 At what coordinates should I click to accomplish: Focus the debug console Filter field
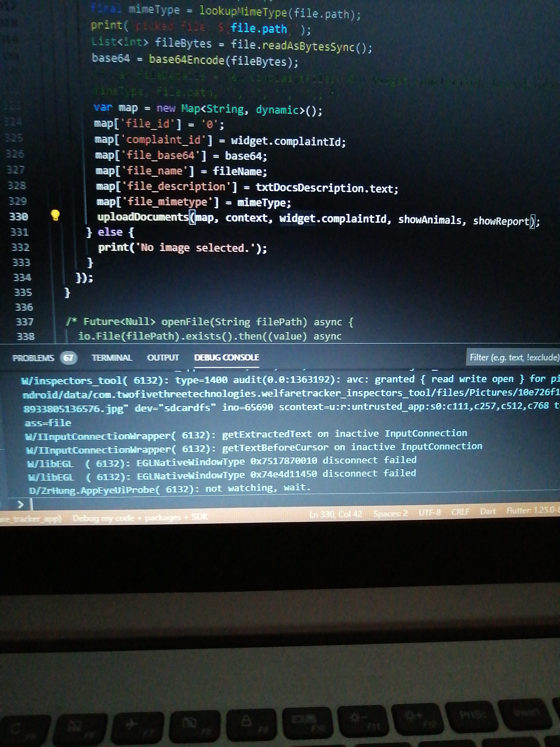click(513, 357)
